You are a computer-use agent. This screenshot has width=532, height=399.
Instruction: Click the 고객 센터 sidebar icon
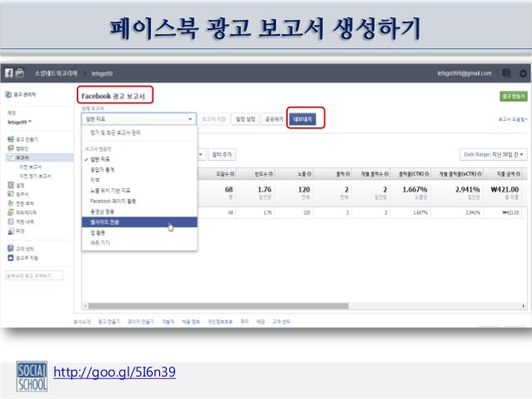(11, 248)
